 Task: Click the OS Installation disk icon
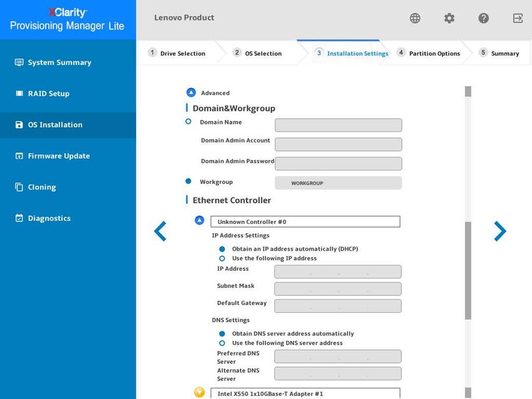coord(19,124)
